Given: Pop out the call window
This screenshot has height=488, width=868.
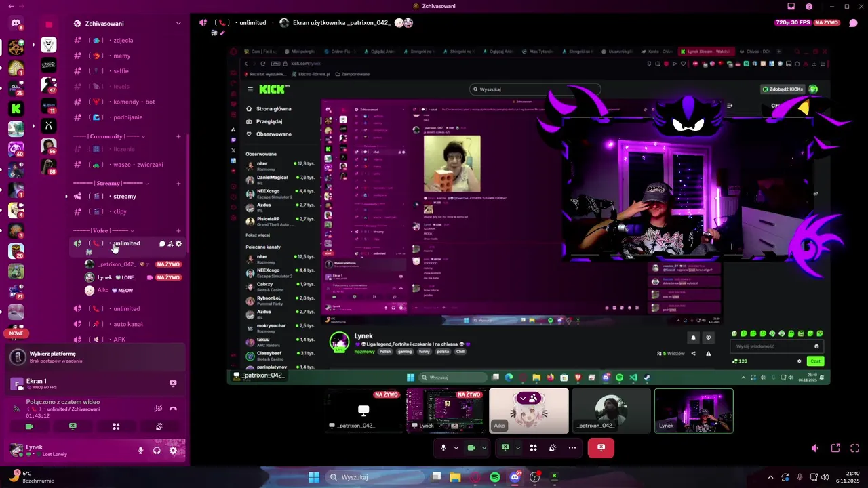Looking at the screenshot, I should pyautogui.click(x=835, y=448).
